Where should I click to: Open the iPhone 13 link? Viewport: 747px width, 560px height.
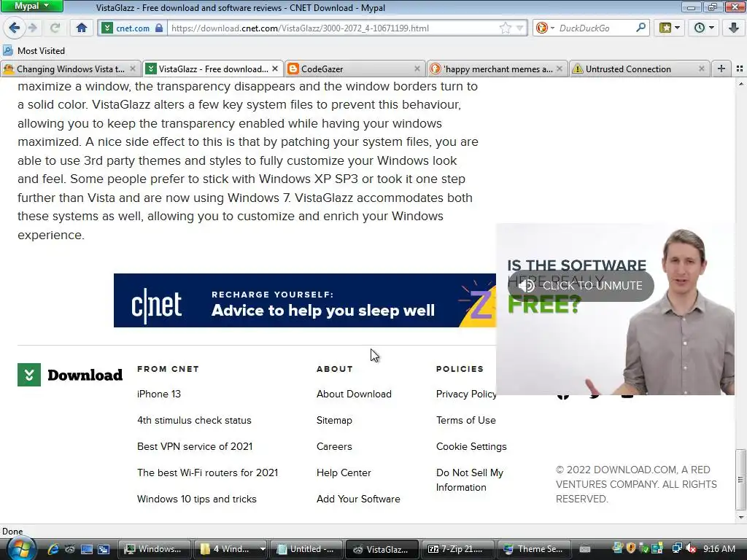coord(158,394)
